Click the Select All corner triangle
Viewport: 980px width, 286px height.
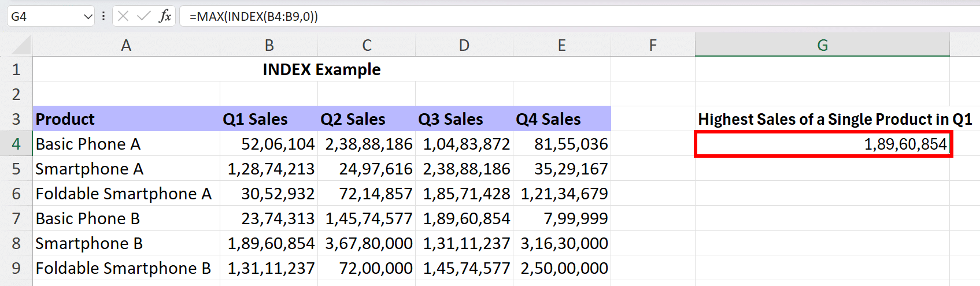(x=21, y=45)
